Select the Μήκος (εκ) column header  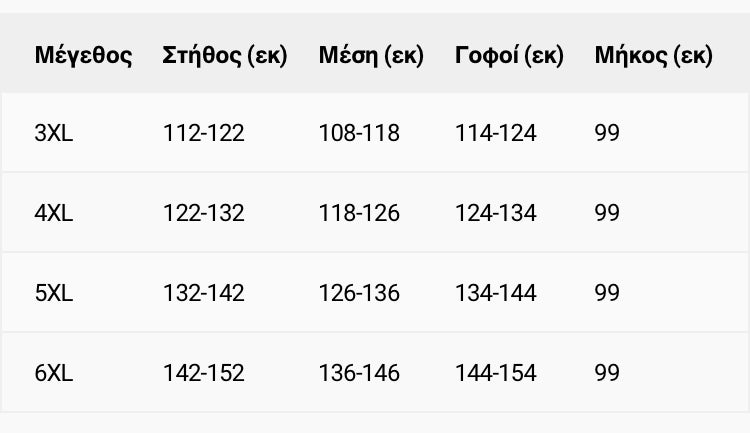point(653,55)
